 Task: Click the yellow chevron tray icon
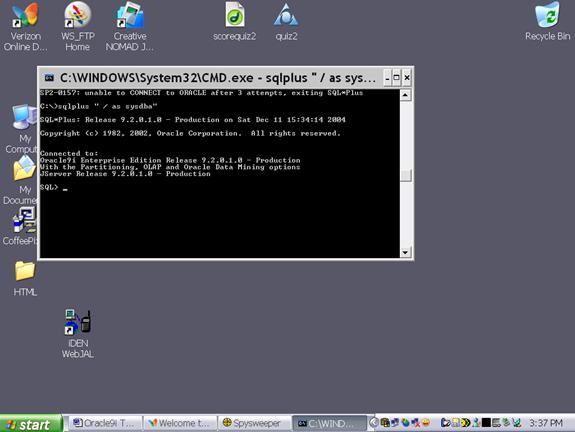click(466, 422)
